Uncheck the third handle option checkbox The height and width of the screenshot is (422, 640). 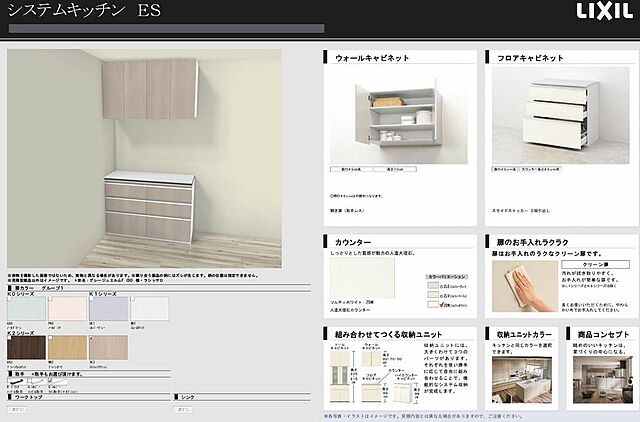click(x=51, y=380)
